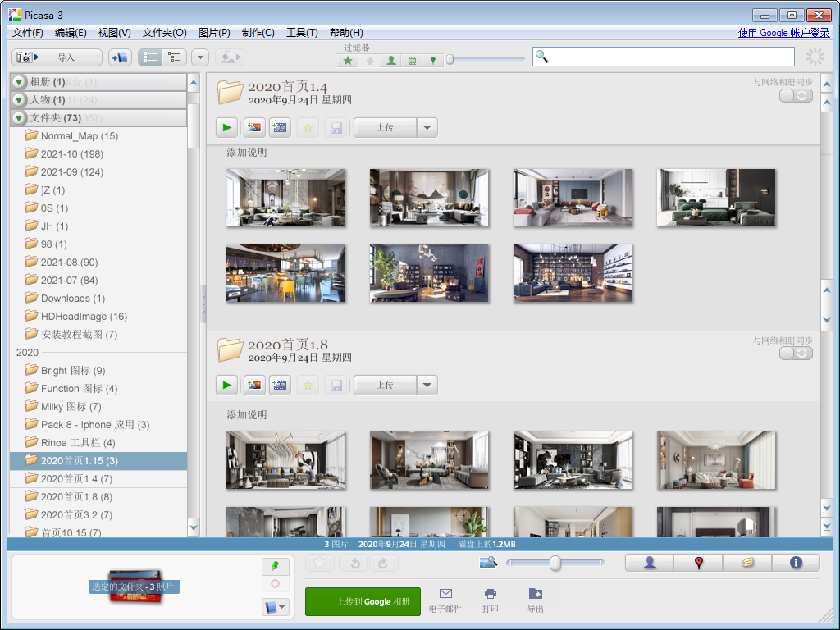Show the Properties info panel
Viewport: 840px width, 630px height.
[x=796, y=563]
